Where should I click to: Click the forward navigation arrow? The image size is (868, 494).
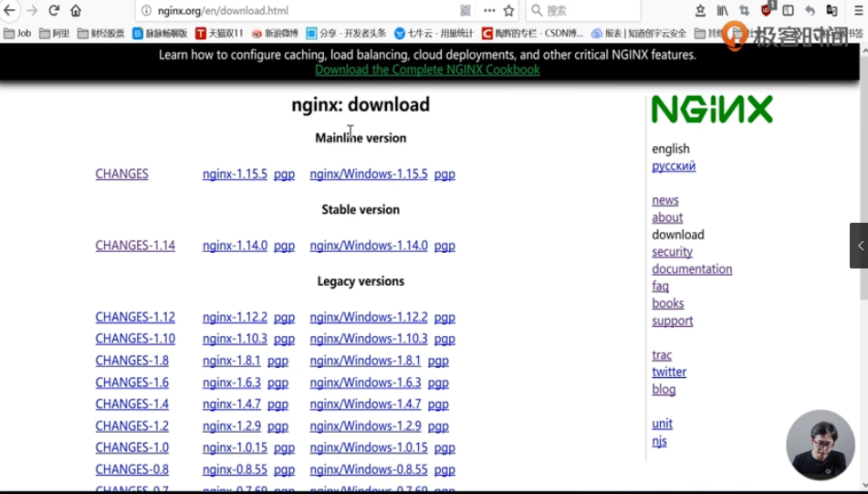tap(32, 11)
